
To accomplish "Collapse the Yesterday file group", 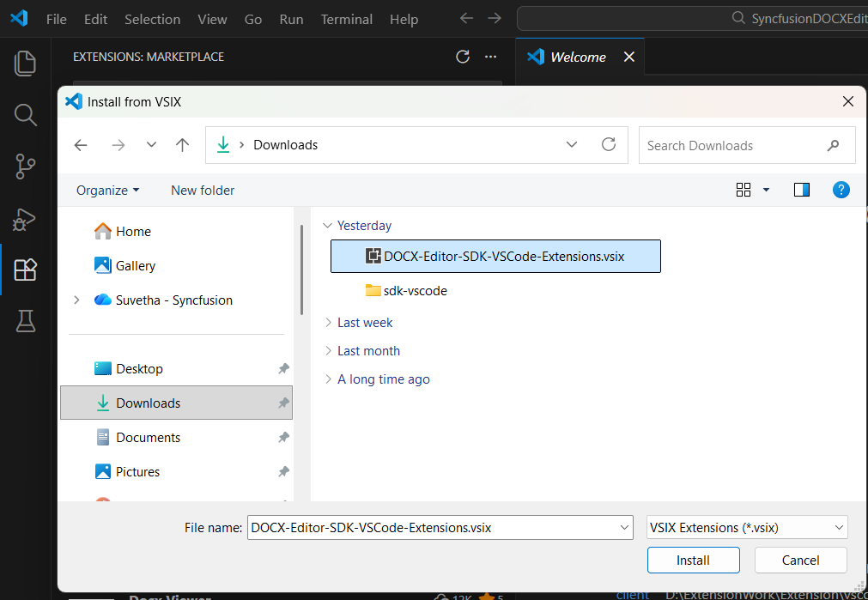I will pos(327,225).
